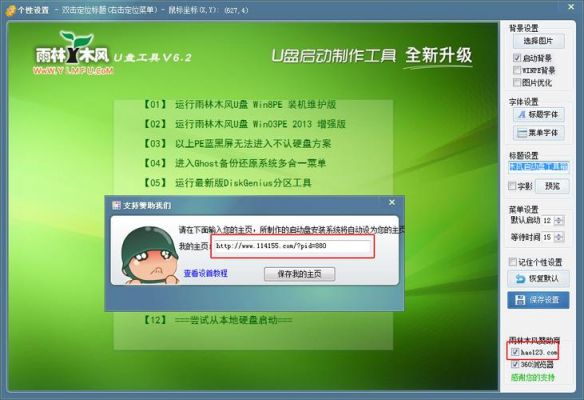Select menu item 02 Win03PE 2013 增强版
This screenshot has width=584, height=400.
(x=245, y=124)
